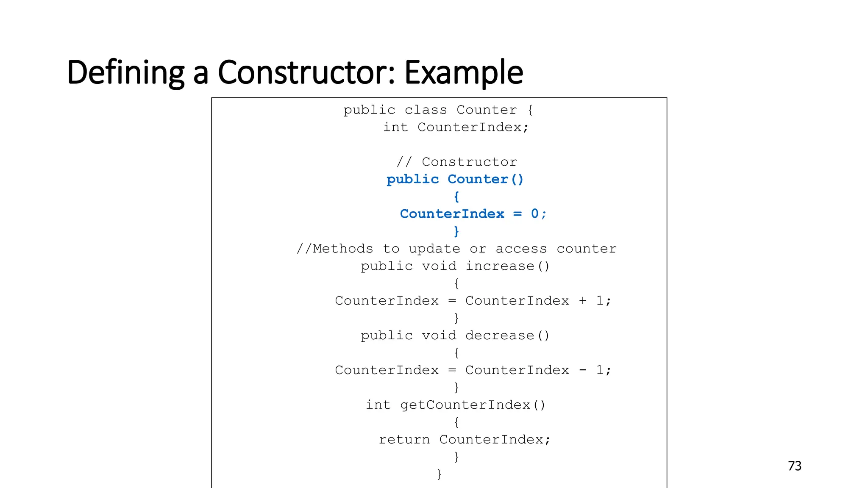Image resolution: width=868 pixels, height=488 pixels.
Task: Click the '//Methods to update or access counter' comment
Action: 456,249
